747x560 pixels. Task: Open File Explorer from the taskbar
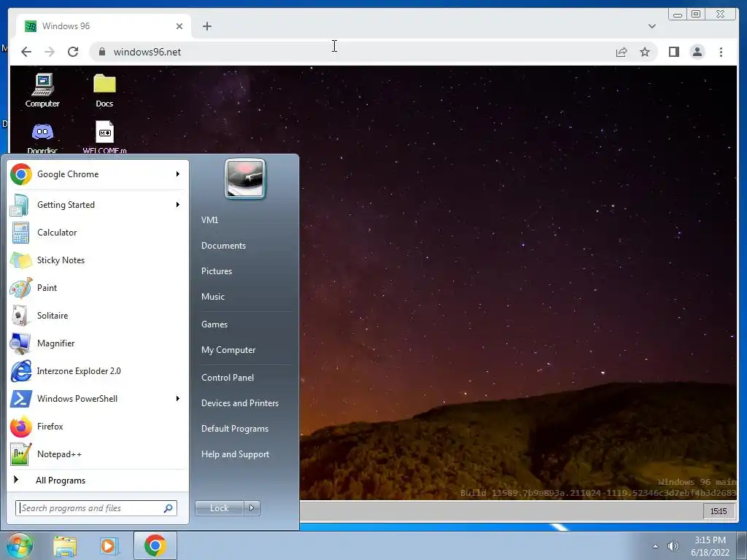[x=65, y=545]
